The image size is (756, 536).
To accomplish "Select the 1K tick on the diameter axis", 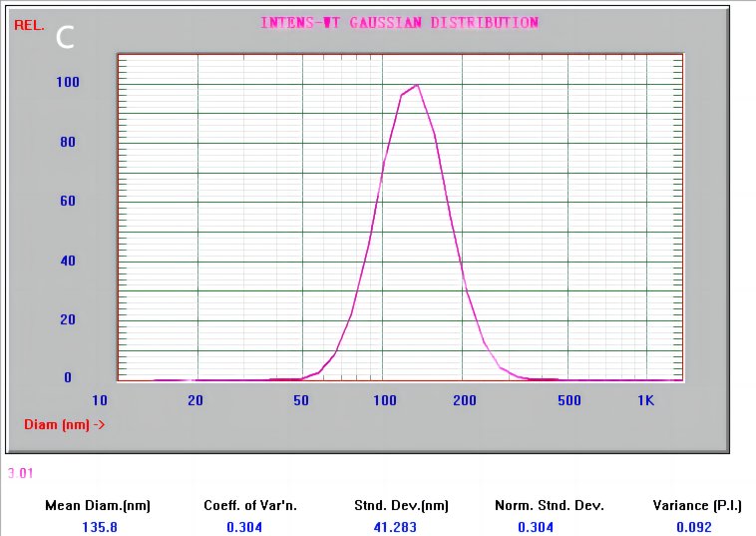I will [645, 401].
